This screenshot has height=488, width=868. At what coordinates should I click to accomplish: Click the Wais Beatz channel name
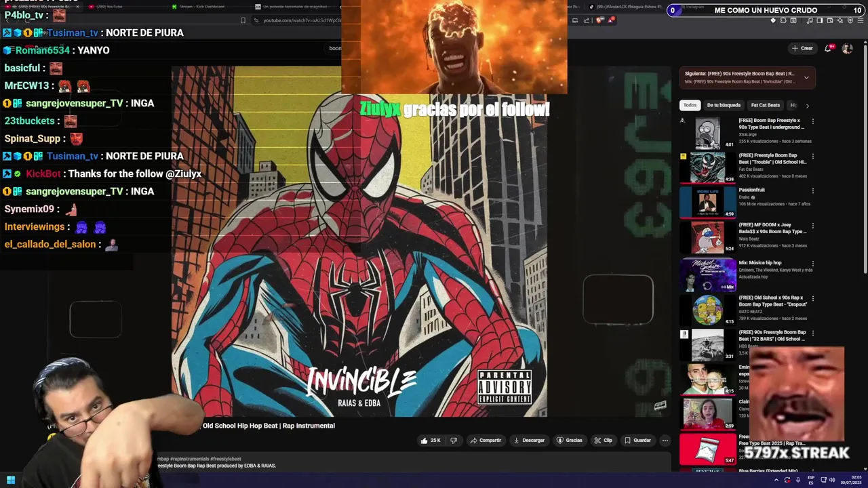tap(749, 239)
